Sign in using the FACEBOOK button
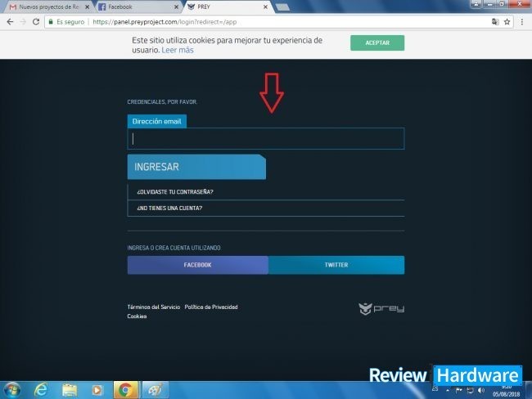The height and width of the screenshot is (399, 532). pyautogui.click(x=198, y=265)
